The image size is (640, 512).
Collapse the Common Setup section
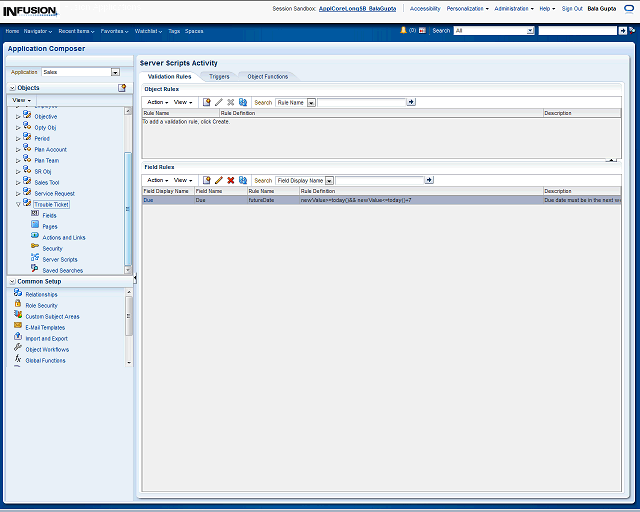pyautogui.click(x=12, y=281)
